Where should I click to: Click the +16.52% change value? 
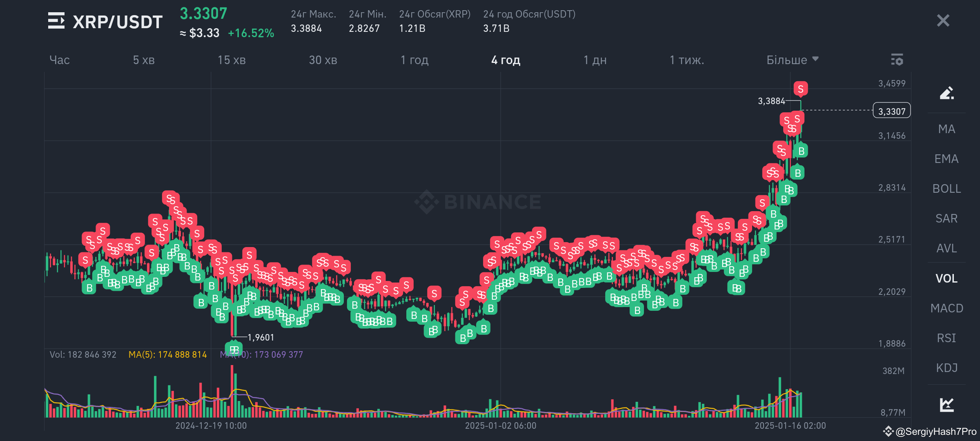(x=251, y=33)
